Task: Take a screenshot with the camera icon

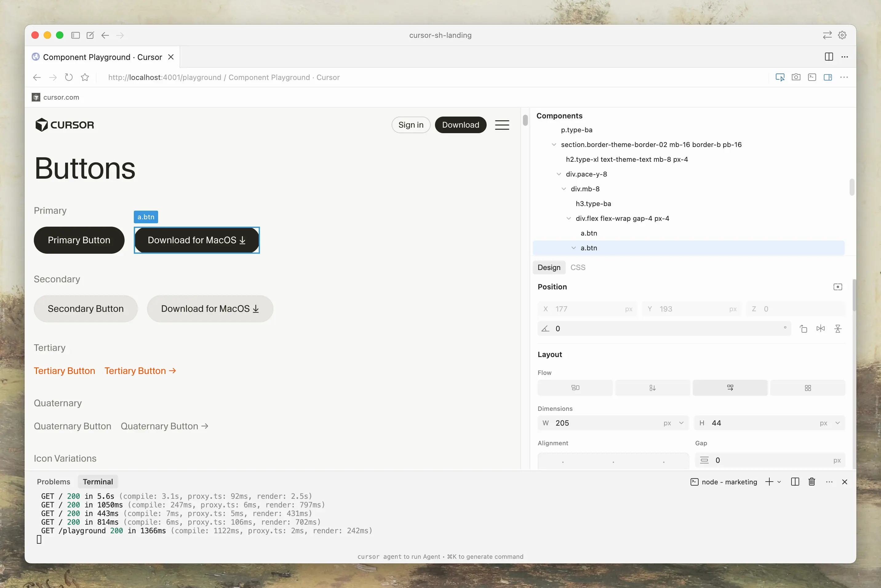Action: coord(796,77)
